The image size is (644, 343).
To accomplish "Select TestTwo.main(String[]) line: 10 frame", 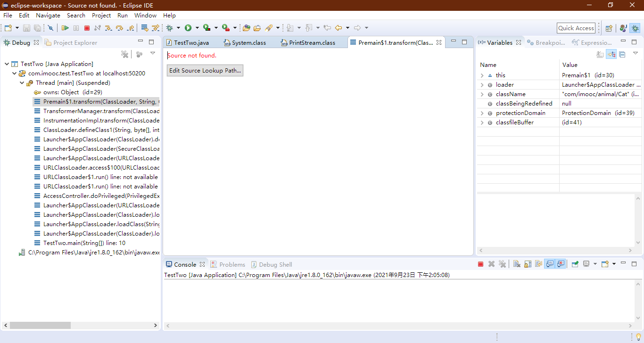I will (x=84, y=243).
